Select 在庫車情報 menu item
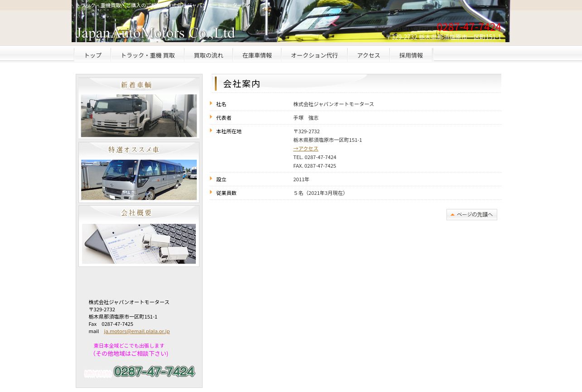This screenshot has width=582, height=392. [x=257, y=55]
